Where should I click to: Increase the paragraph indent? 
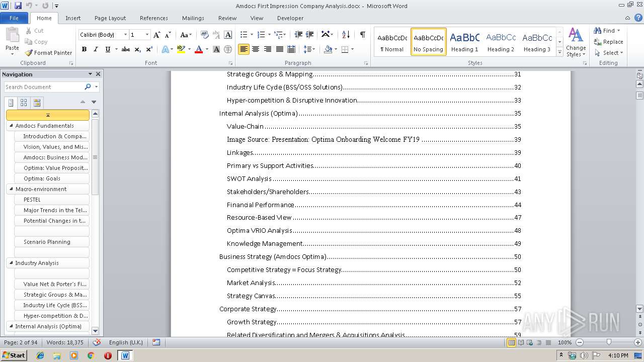tap(310, 35)
